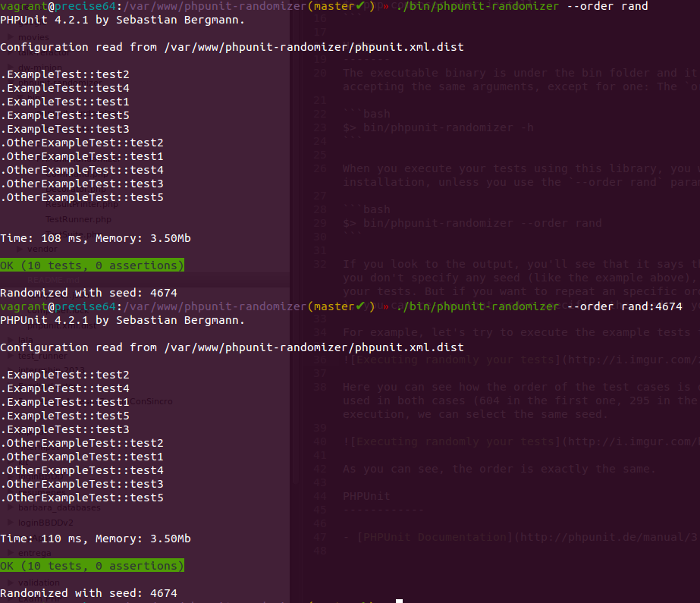700x603 pixels.
Task: Expand the 'vendor' folder arrow in sidebar
Action: pyautogui.click(x=20, y=249)
